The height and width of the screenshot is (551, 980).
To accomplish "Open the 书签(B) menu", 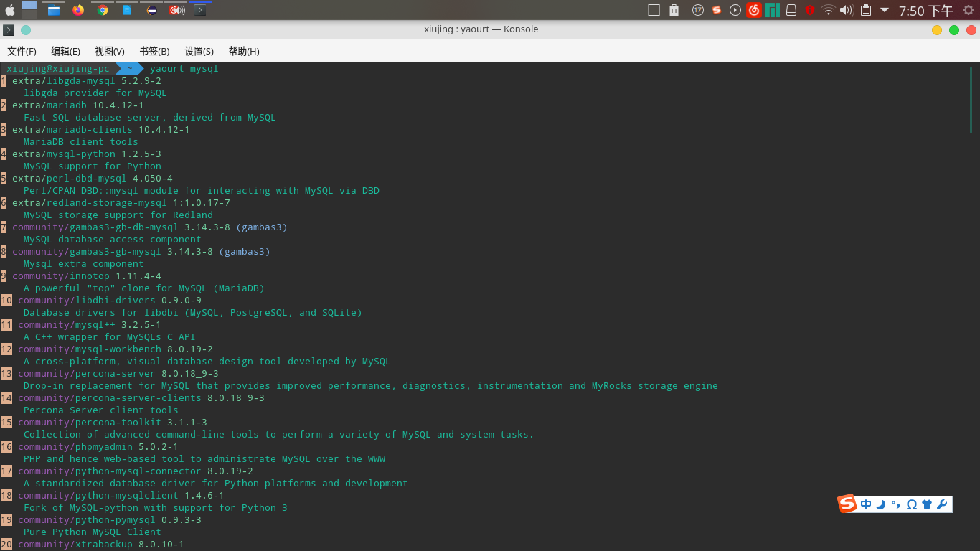I will tap(154, 51).
